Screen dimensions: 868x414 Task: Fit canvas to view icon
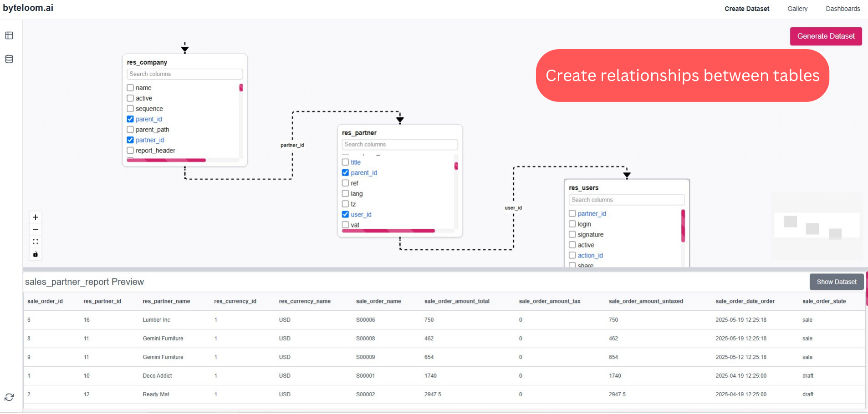[36, 242]
